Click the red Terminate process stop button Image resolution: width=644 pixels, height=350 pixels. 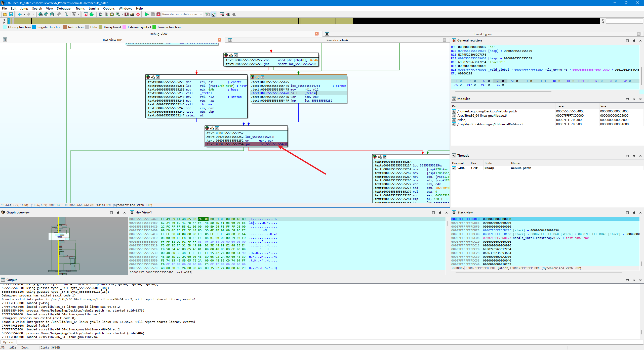[158, 14]
